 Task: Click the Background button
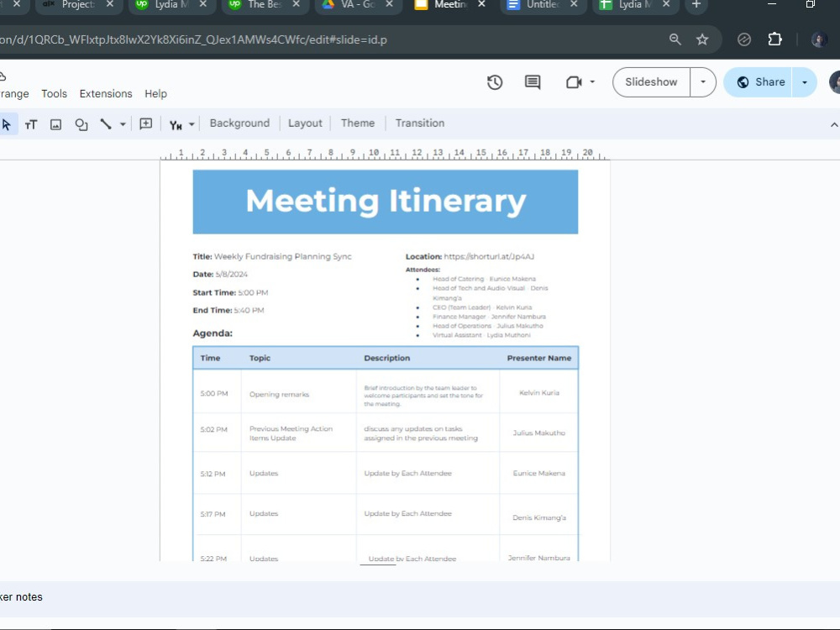tap(239, 123)
